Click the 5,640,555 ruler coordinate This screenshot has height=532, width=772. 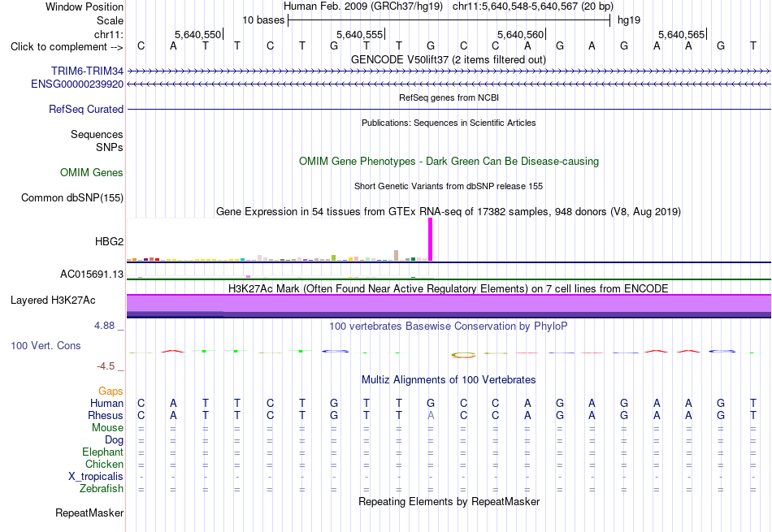tap(359, 34)
